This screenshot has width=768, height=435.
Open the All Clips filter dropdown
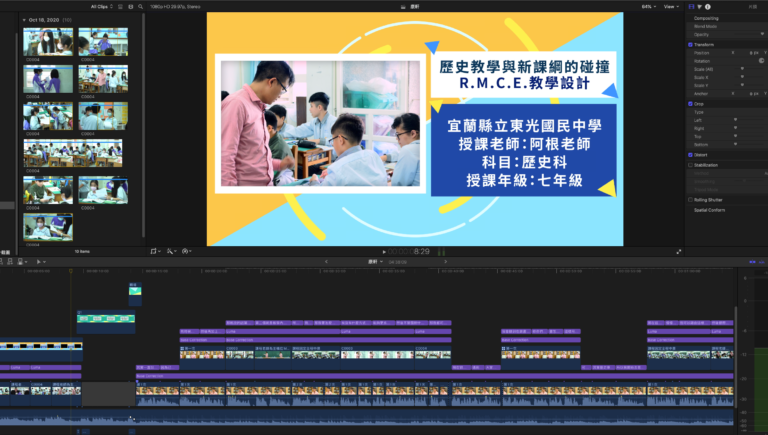point(102,6)
